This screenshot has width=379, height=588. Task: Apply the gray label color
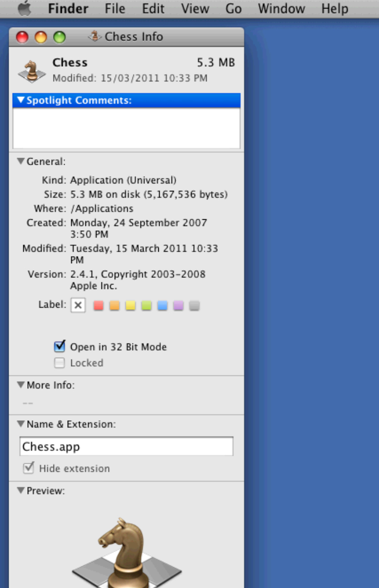coord(195,306)
